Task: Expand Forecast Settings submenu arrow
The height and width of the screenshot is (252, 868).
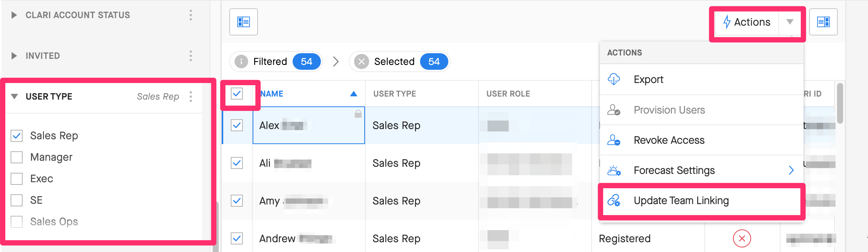Action: [791, 171]
